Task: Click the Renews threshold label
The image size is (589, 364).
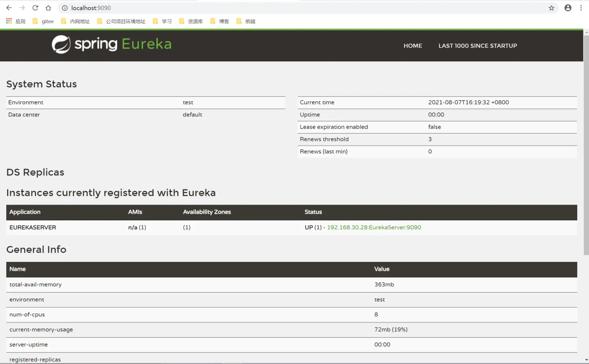Action: (x=324, y=139)
